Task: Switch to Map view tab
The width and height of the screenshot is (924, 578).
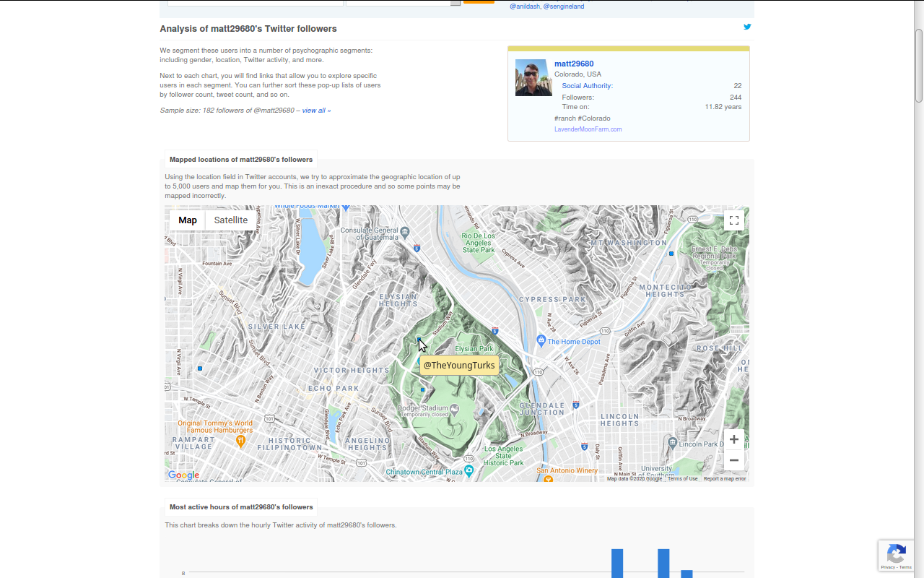Action: click(x=188, y=220)
